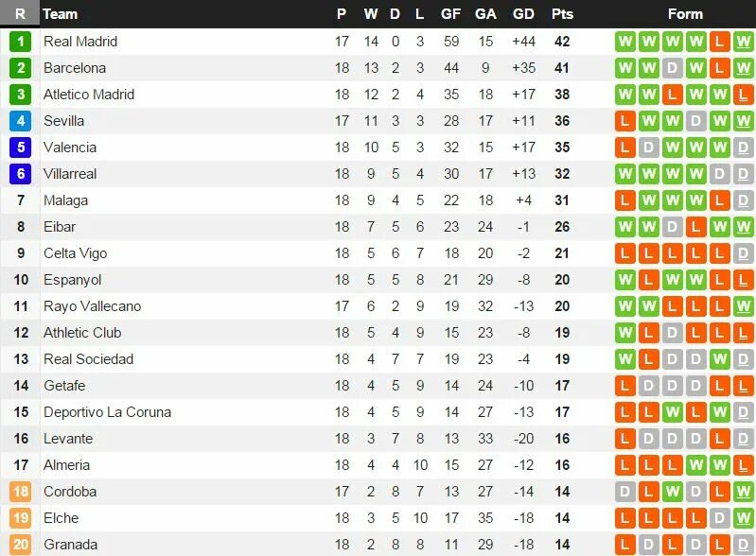Select the Villarreal team name
Image resolution: width=756 pixels, height=556 pixels.
[70, 174]
